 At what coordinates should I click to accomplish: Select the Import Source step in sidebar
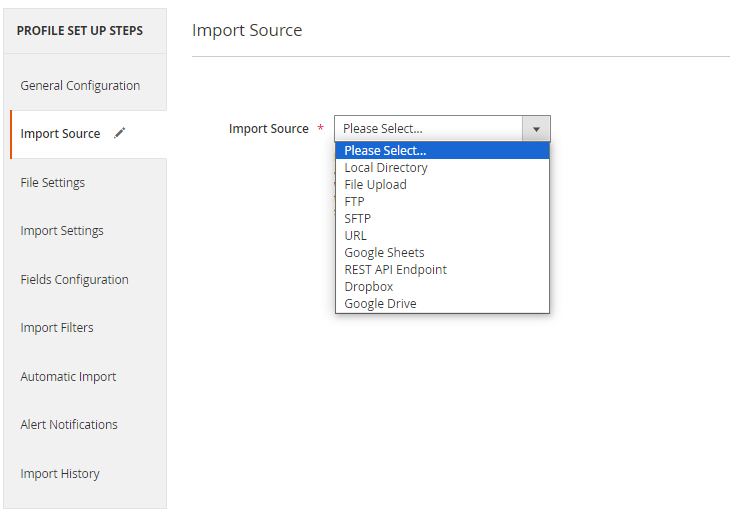[x=88, y=134]
